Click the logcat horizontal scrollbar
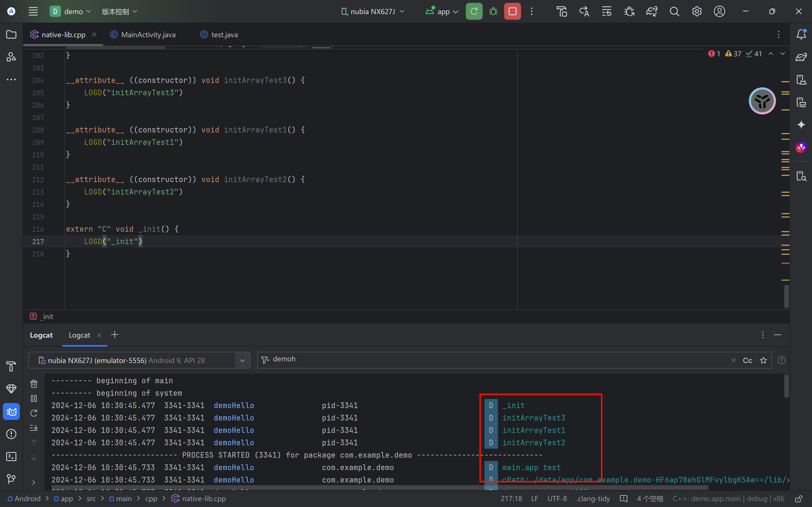The height and width of the screenshot is (507, 812). (379, 487)
